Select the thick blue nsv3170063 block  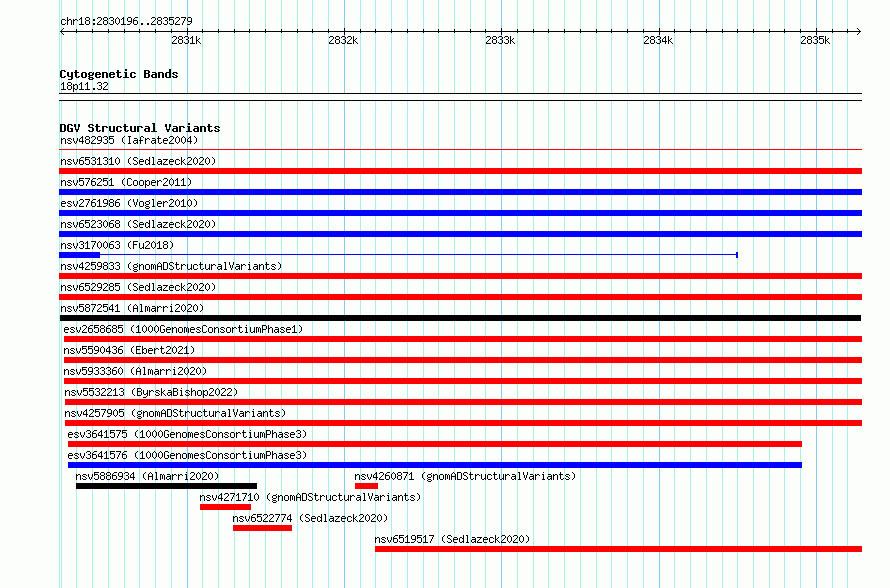point(79,255)
